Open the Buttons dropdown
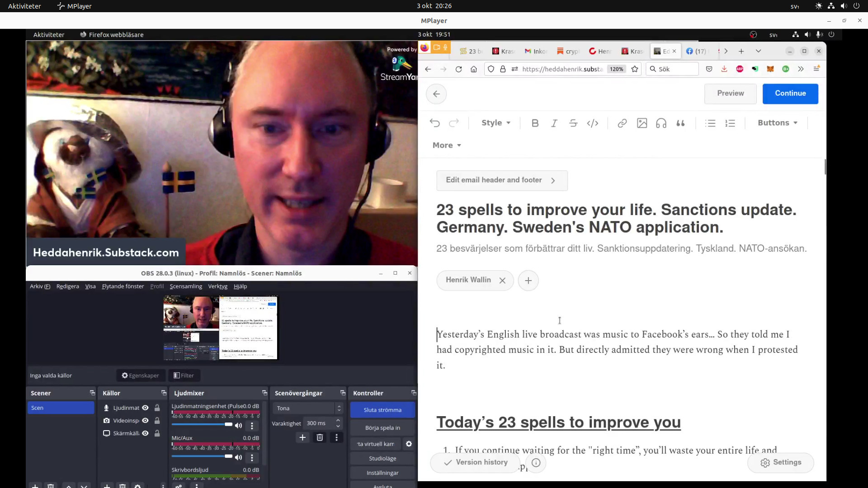 778,123
